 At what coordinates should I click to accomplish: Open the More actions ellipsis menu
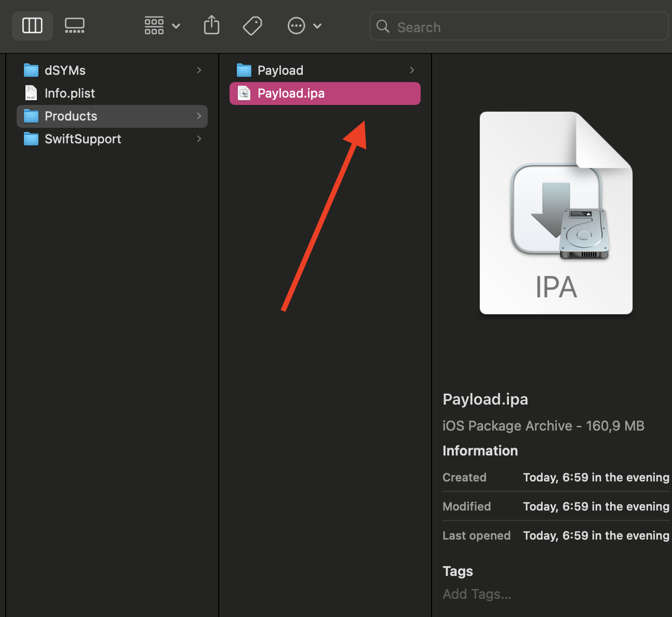(x=297, y=25)
